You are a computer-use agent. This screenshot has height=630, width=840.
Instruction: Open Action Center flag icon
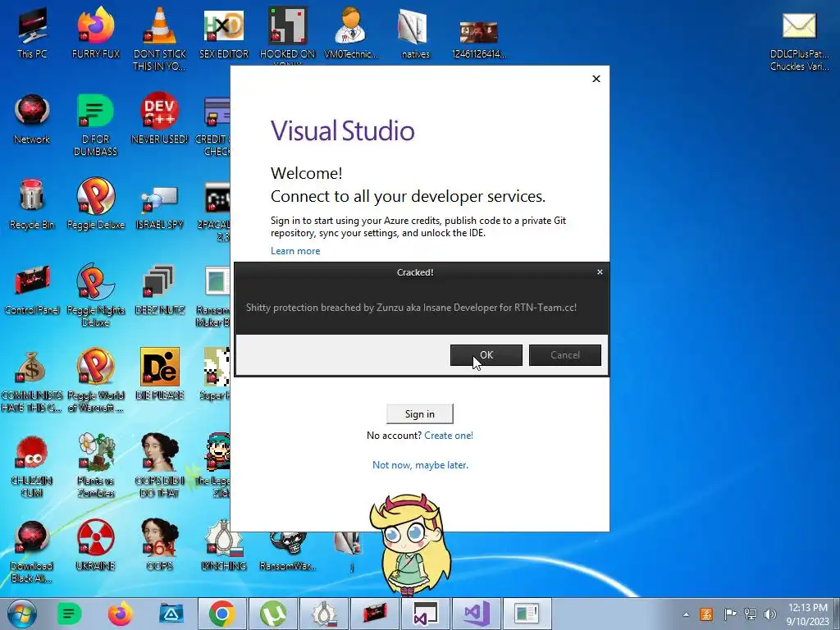729,614
